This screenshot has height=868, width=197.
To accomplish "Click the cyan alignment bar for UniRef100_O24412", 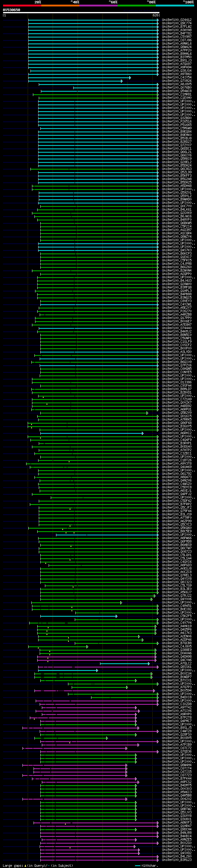I will click(93, 20).
